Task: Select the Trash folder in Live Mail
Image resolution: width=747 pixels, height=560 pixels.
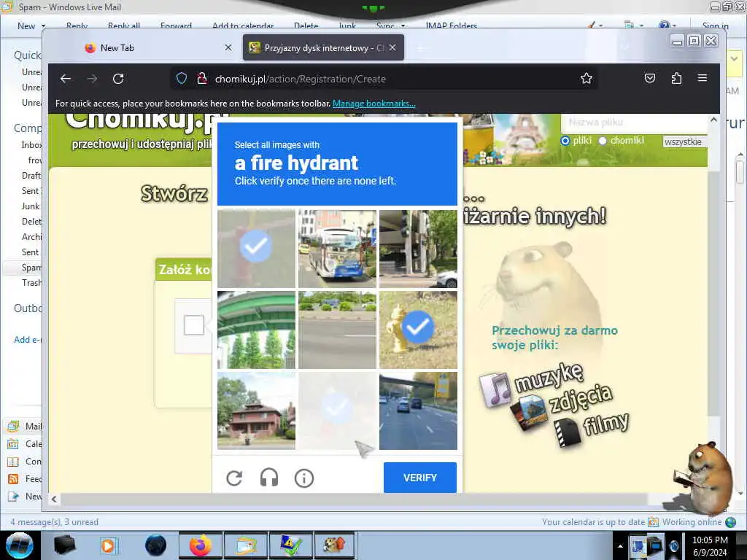Action: pyautogui.click(x=31, y=283)
